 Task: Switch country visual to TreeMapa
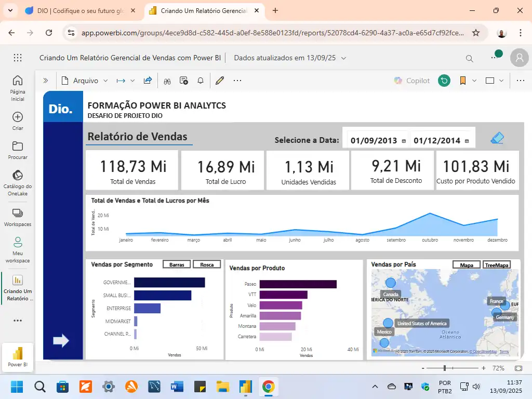tap(497, 265)
